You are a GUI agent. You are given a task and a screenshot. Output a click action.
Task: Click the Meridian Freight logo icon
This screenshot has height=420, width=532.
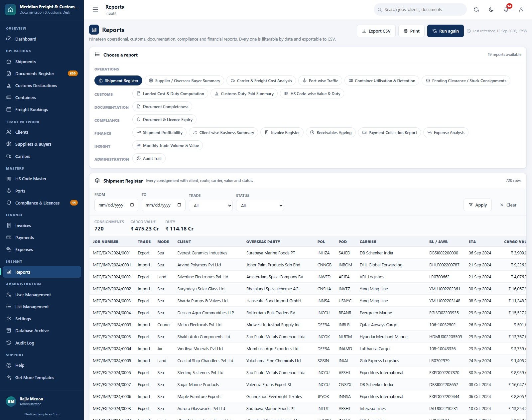pyautogui.click(x=10, y=10)
